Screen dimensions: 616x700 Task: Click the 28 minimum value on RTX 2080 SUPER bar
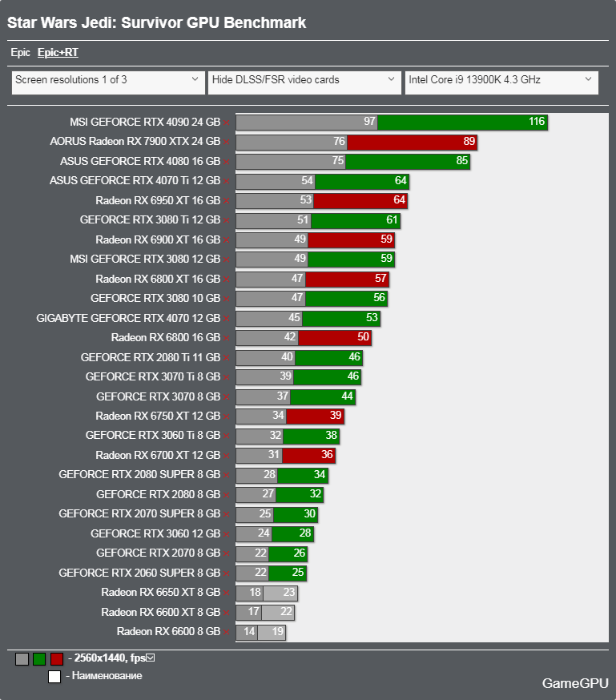270,474
